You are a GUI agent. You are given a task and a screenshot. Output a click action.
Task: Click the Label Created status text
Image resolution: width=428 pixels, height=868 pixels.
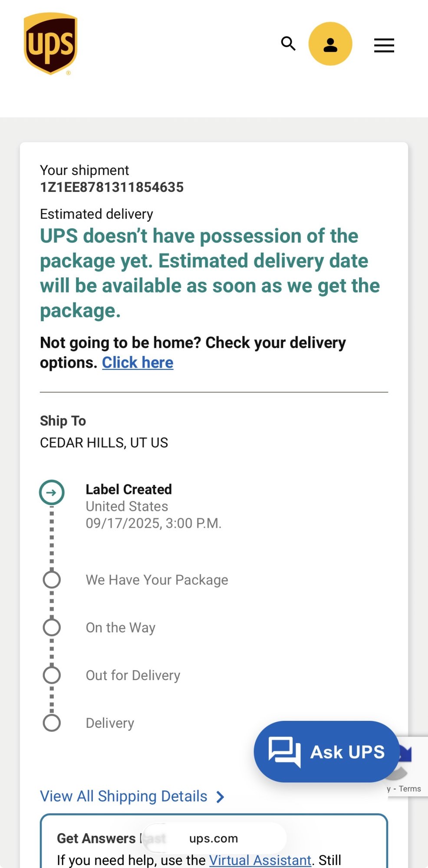128,490
